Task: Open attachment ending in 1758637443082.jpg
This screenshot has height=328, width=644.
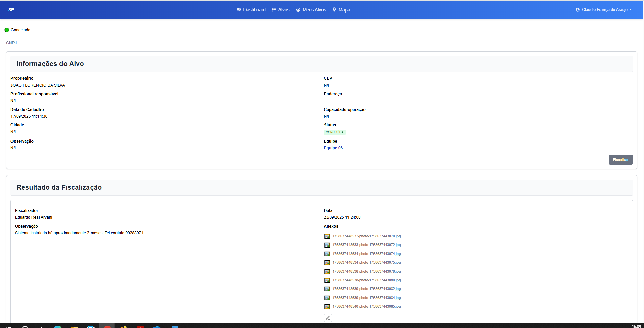Action: pyautogui.click(x=366, y=289)
